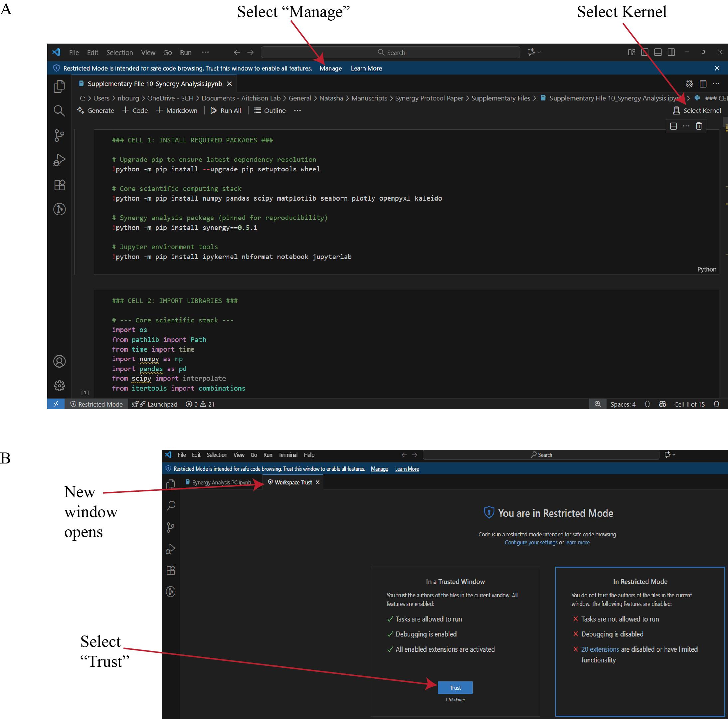Expand the menu overflow ellipsis after Run
The image size is (728, 719).
coord(205,52)
